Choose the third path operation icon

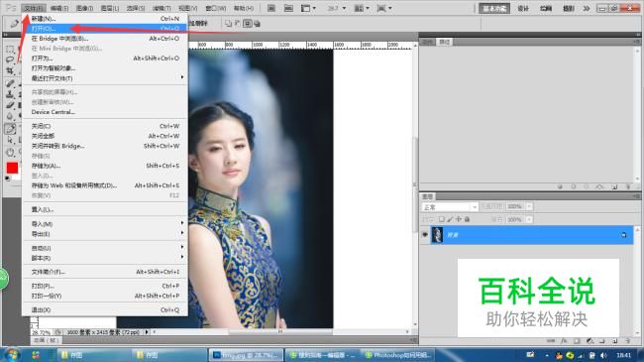[248, 24]
